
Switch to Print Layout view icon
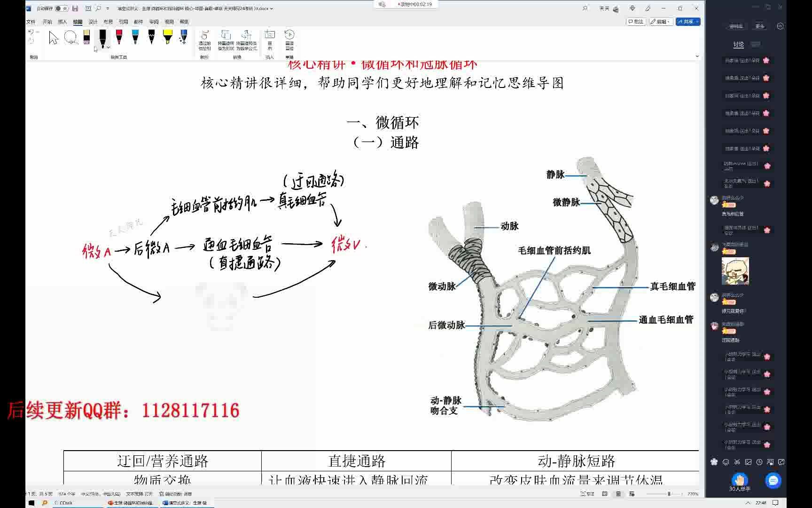click(x=618, y=494)
